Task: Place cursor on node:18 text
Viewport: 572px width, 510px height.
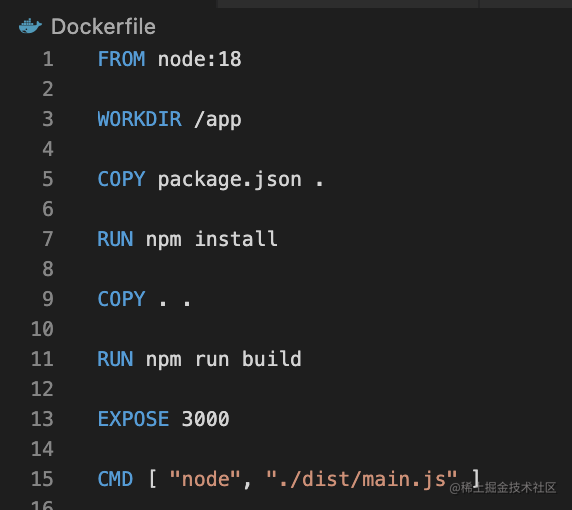Action: [200, 59]
